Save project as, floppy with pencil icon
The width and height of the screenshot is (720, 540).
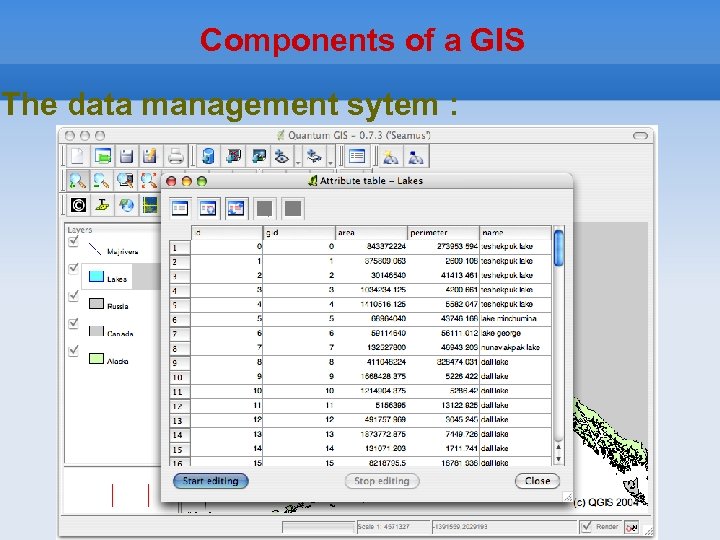[x=150, y=156]
